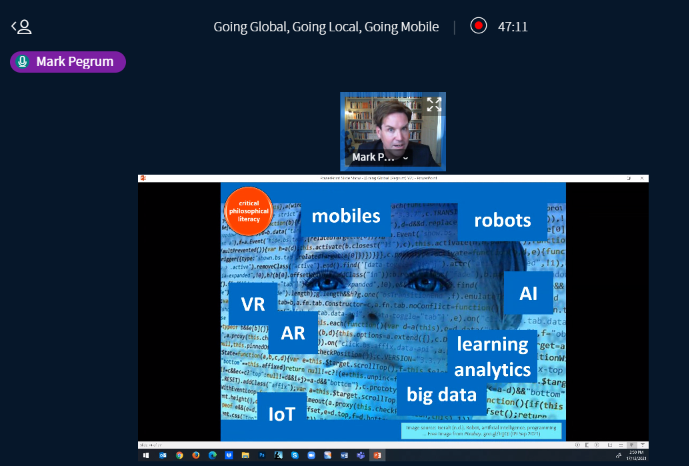Open File Explorer from the shared taskbar
This screenshot has width=689, height=466.
[x=245, y=455]
